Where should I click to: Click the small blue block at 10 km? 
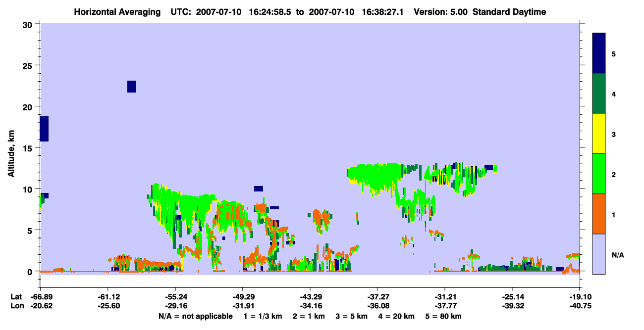tap(259, 189)
